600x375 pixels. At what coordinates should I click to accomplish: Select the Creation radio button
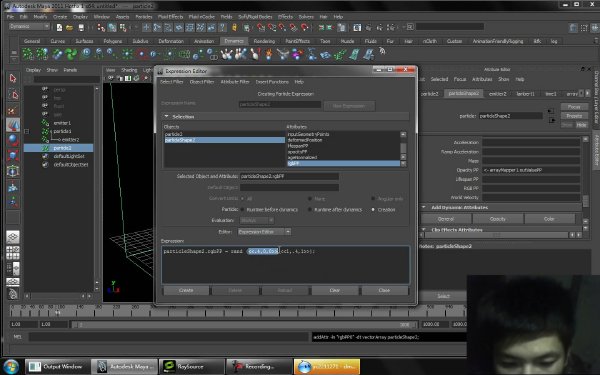(373, 210)
